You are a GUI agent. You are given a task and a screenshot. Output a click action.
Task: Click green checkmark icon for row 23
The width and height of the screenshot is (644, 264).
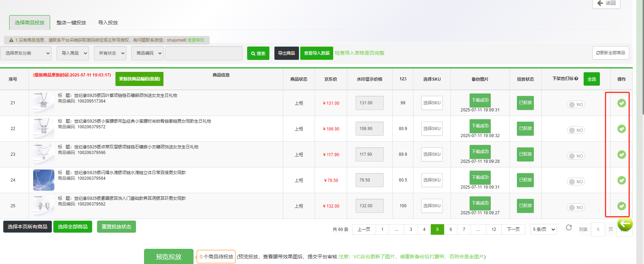621,154
